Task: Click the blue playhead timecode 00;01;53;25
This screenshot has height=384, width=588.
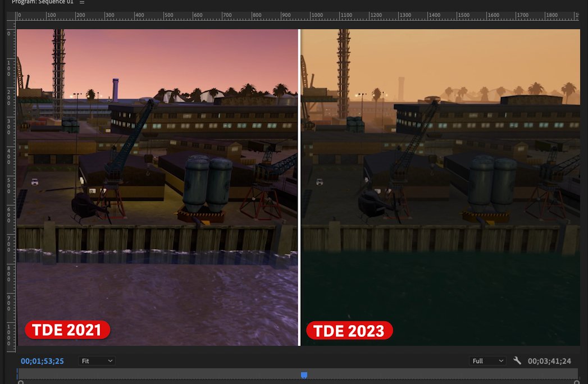Action: pos(42,361)
